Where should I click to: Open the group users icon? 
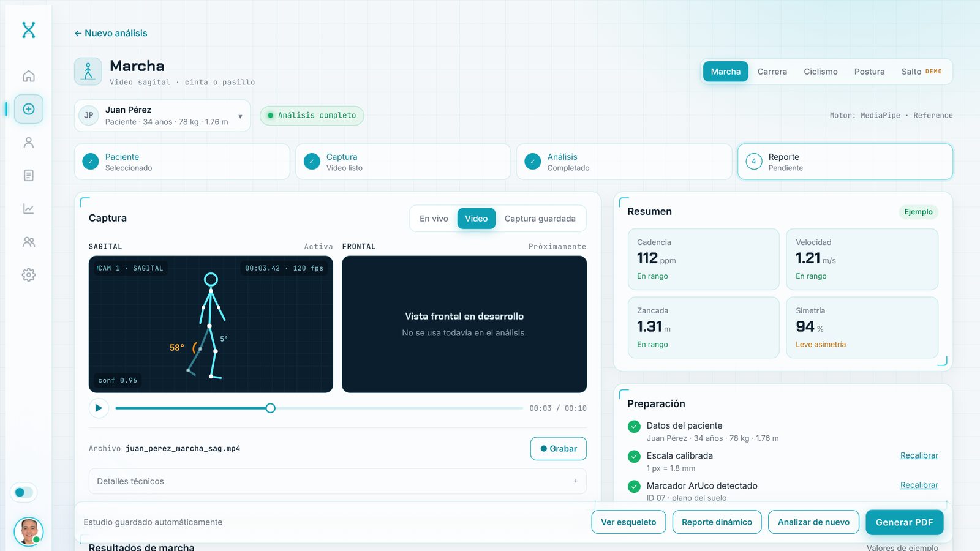point(29,242)
